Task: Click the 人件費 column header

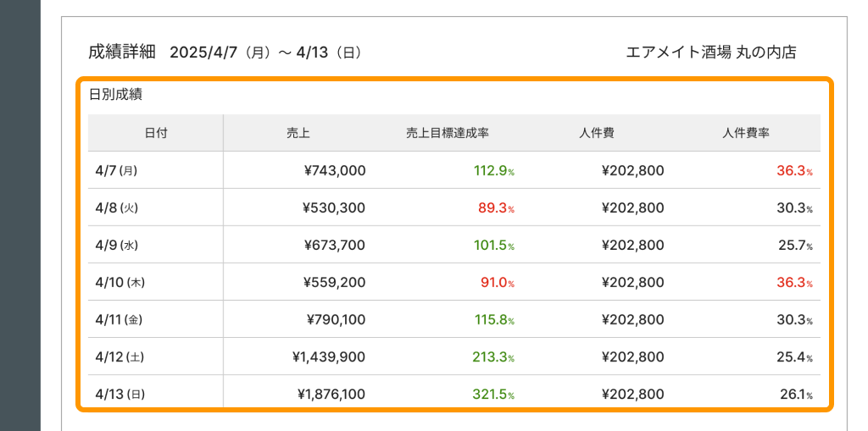Action: pos(597,133)
